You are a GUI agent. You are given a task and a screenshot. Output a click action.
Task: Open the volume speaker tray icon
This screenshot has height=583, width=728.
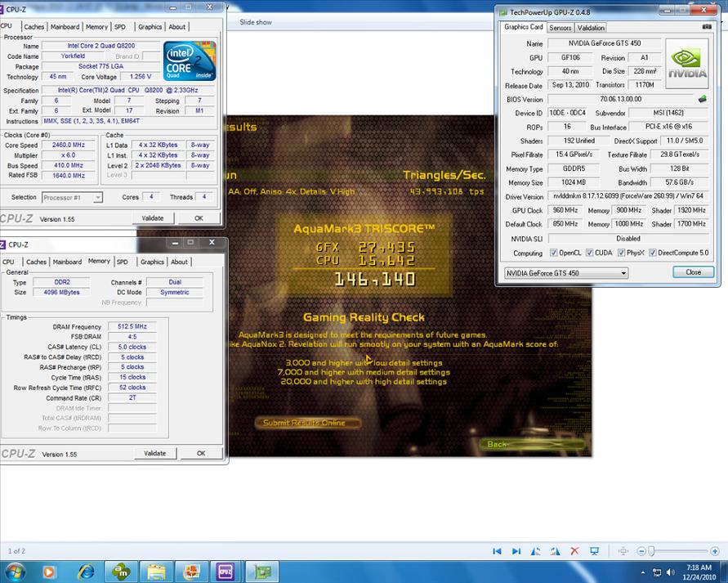tap(671, 572)
